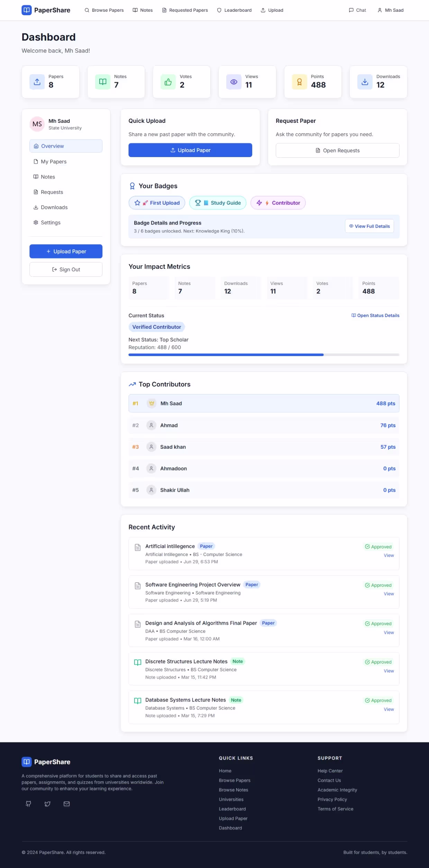429x868 pixels.
Task: Open Notes in the sidebar
Action: 66,177
